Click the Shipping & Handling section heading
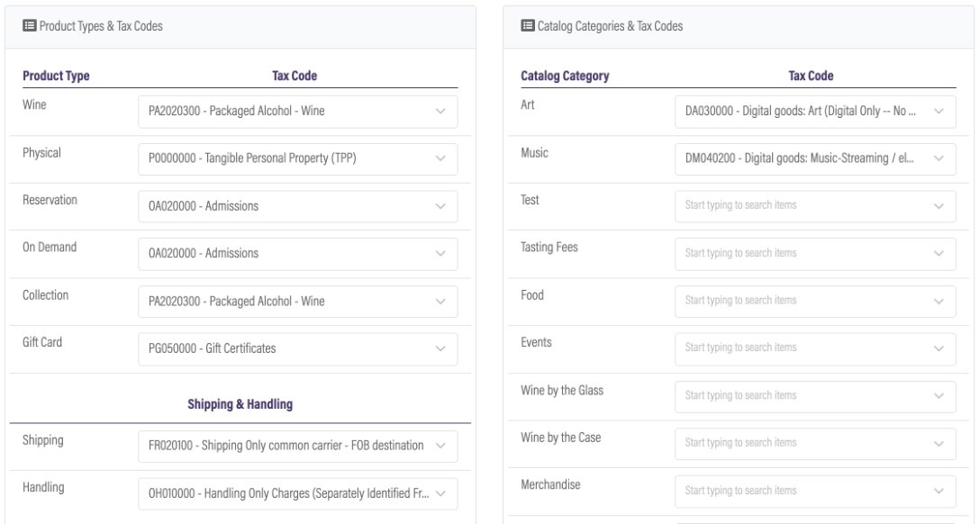 [x=240, y=405]
